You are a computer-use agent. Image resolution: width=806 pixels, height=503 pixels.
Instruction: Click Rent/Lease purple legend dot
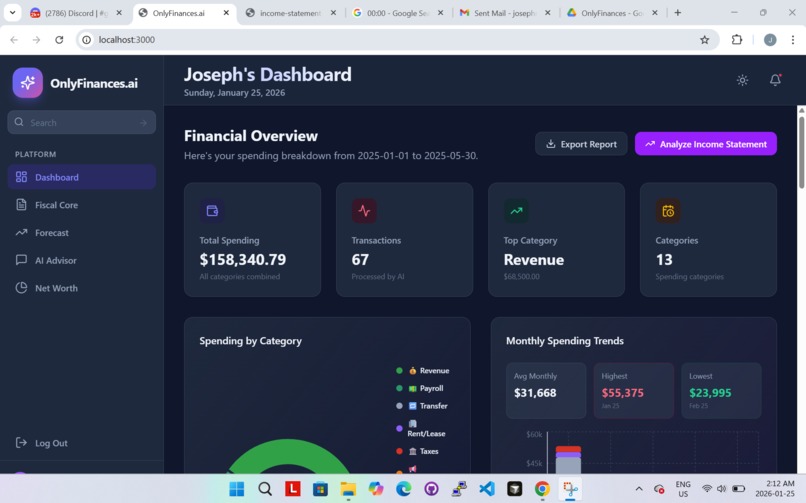click(399, 429)
